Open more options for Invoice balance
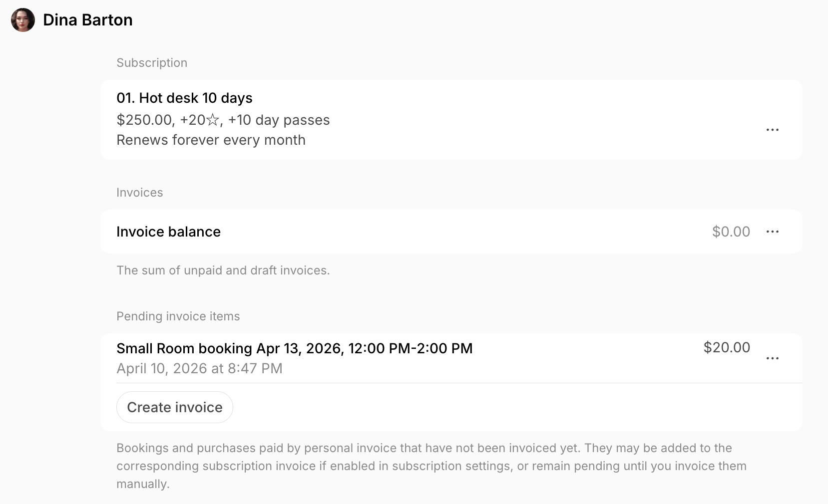This screenshot has width=828, height=504. pos(773,232)
